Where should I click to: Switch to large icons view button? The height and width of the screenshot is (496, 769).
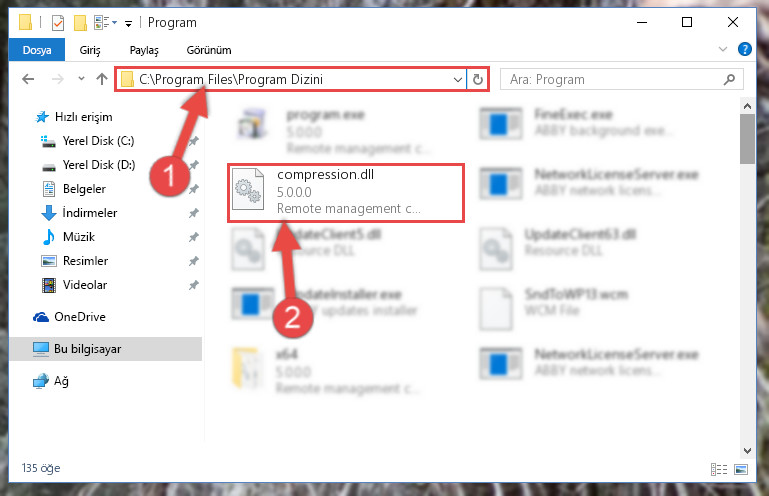741,470
